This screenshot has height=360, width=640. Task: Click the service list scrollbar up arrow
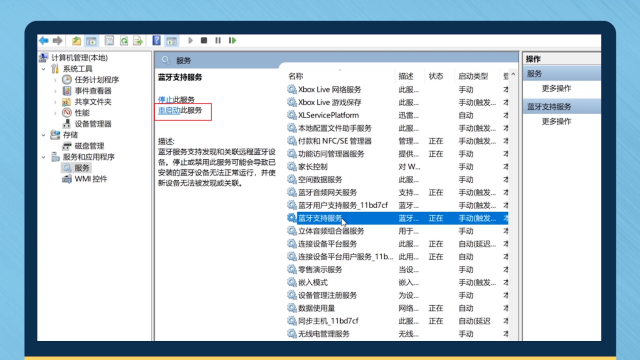[513, 75]
